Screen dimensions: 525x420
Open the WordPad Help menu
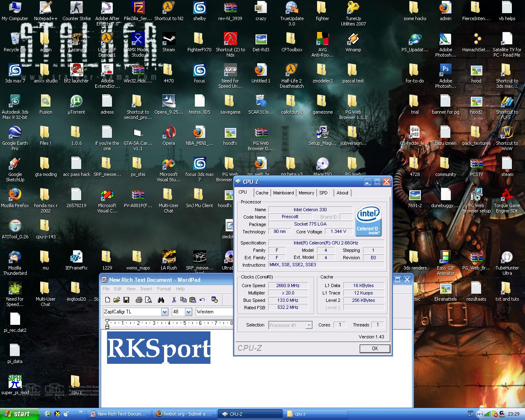(x=180, y=289)
